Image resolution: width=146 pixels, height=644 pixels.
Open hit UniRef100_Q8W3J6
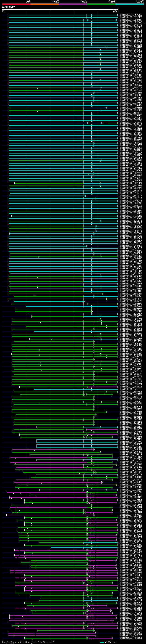click(x=131, y=35)
